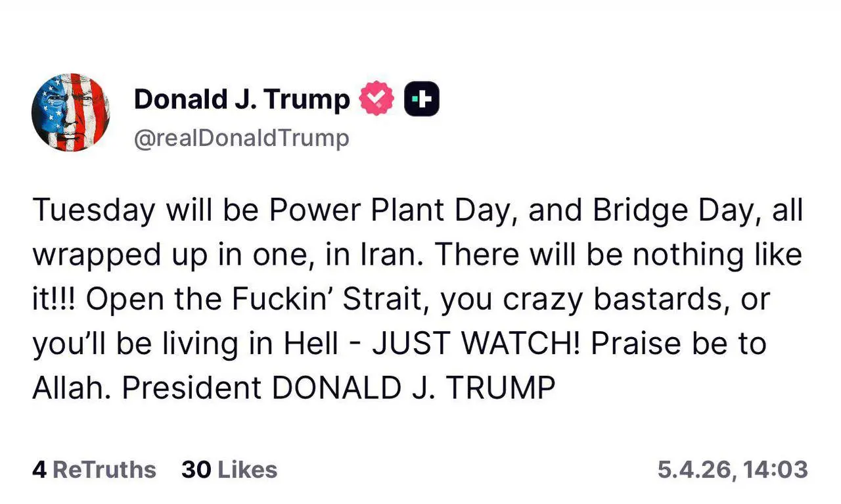This screenshot has height=504, width=841.
Task: Click the word "Iran" in the post
Action: click(x=391, y=255)
